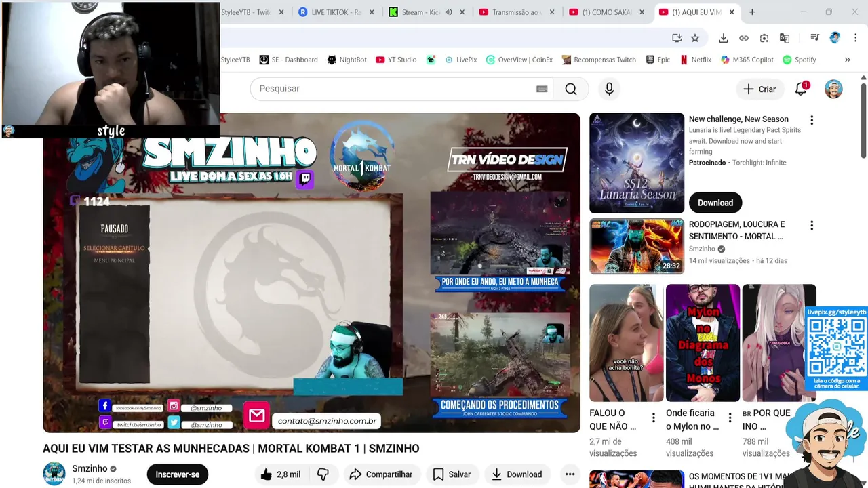Screen dimensions: 868x488
Task: Open the YouTube account avatar menu
Action: 833,89
